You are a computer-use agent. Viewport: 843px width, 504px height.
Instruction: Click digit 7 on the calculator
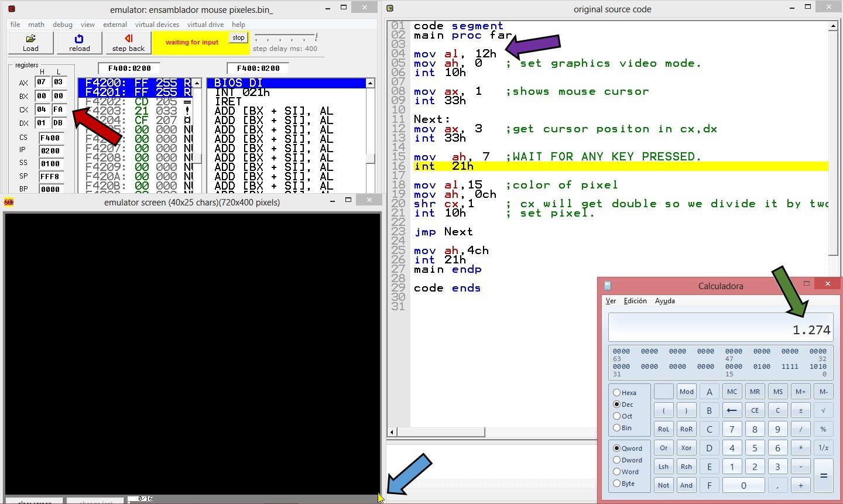click(x=732, y=429)
